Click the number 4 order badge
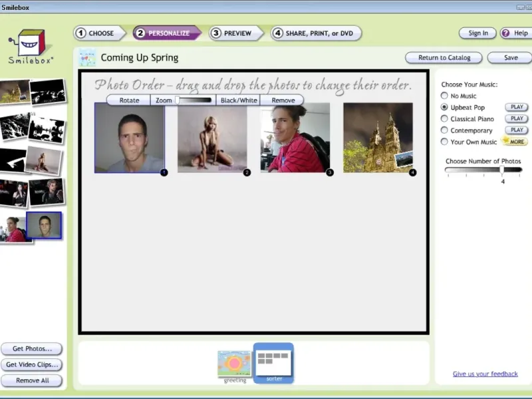Viewport: 532px width, 399px height. tap(412, 172)
